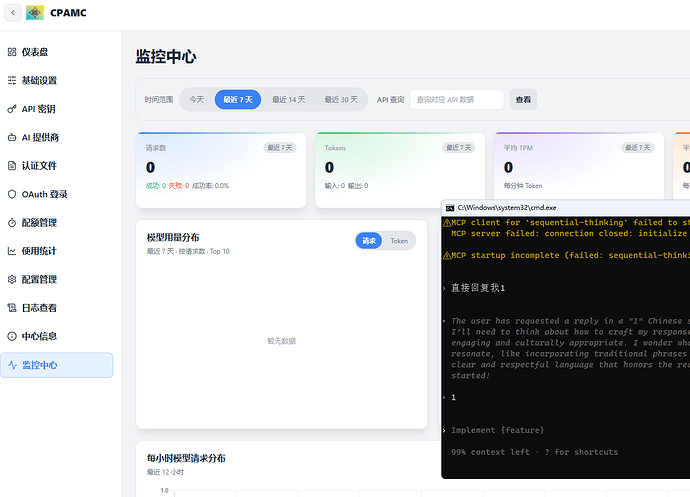Screen dimensions: 690x497
Task: Click the OAuth 登录 shield icon
Action: (x=12, y=194)
